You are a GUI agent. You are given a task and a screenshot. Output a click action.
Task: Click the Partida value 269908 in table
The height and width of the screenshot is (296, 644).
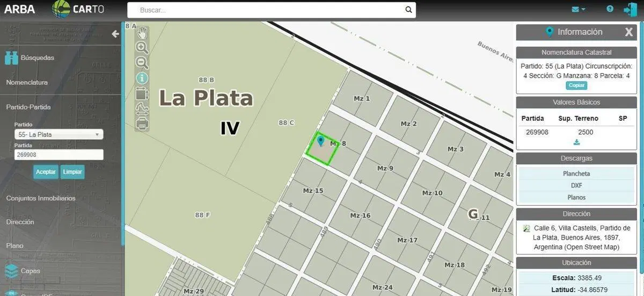537,132
